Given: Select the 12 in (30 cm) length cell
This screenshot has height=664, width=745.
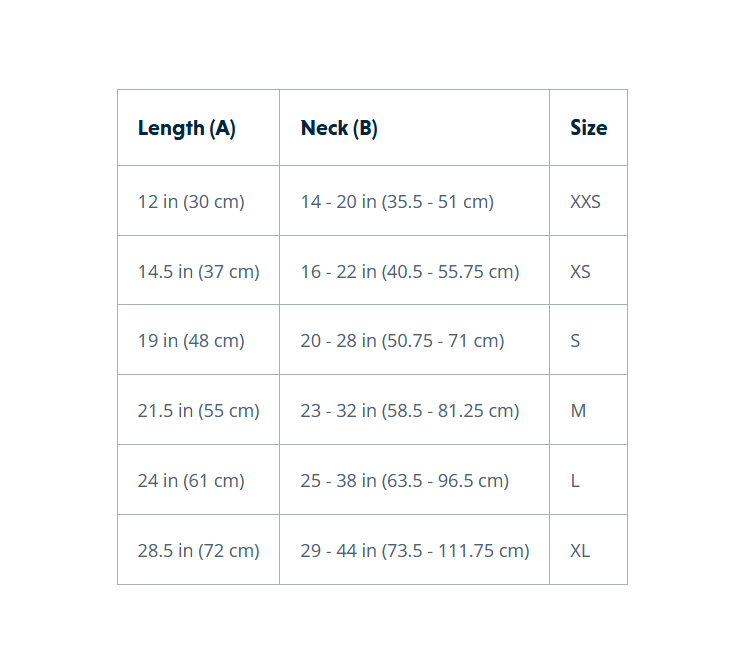Looking at the screenshot, I should coord(198,200).
